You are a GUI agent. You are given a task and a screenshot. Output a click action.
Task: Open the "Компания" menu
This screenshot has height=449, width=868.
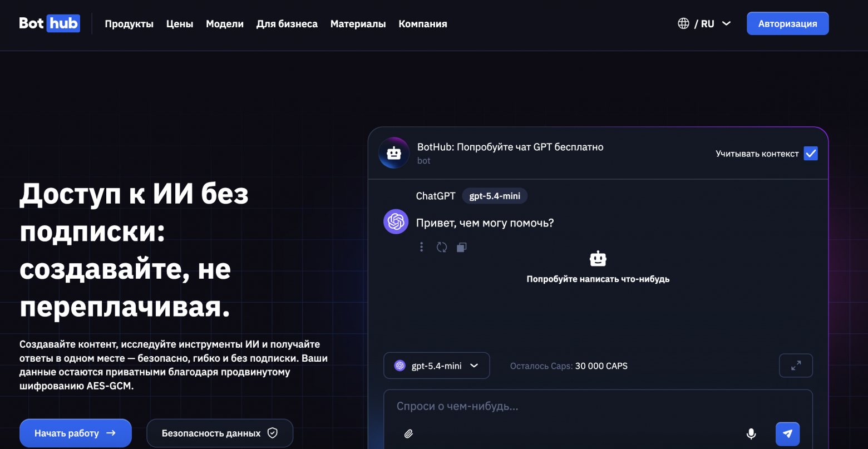pyautogui.click(x=423, y=23)
